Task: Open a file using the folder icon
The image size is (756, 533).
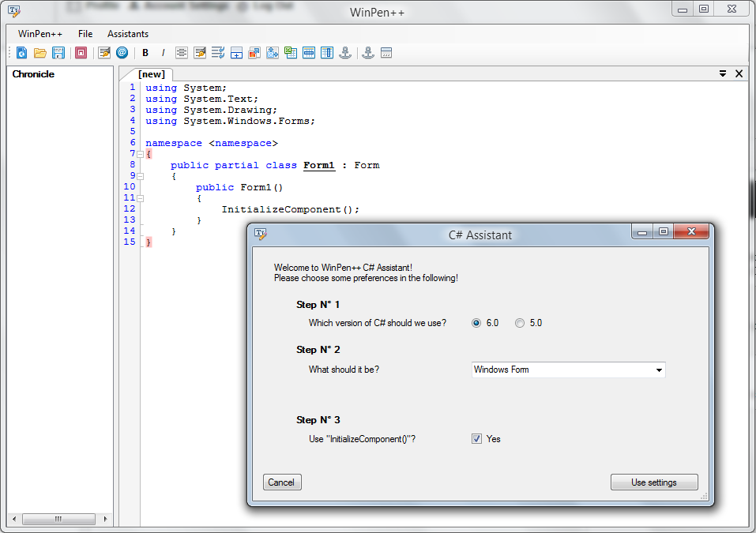Action: pos(40,53)
